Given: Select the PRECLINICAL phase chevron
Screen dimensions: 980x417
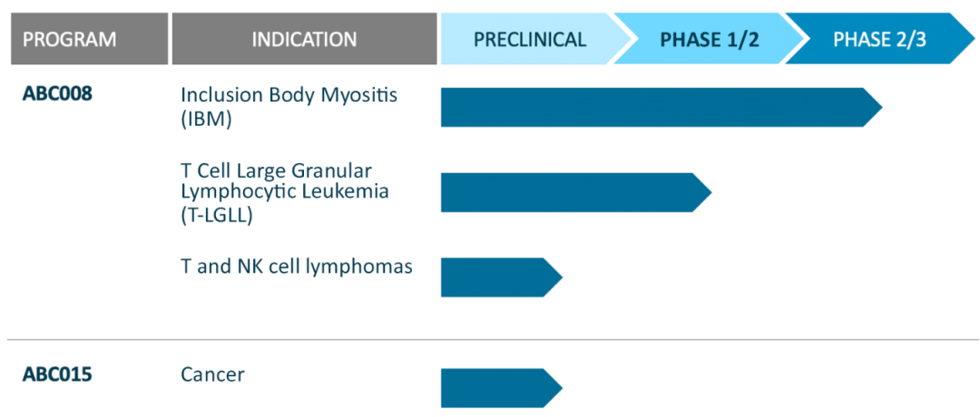Looking at the screenshot, I should click(x=530, y=39).
